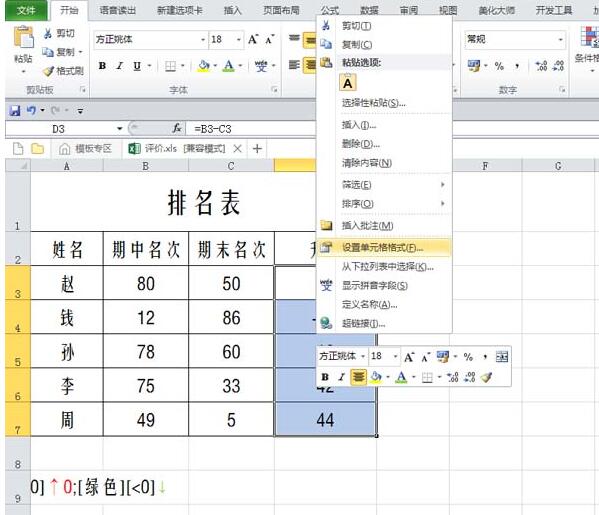
Task: Open number format dropdown 常规
Action: (560, 39)
